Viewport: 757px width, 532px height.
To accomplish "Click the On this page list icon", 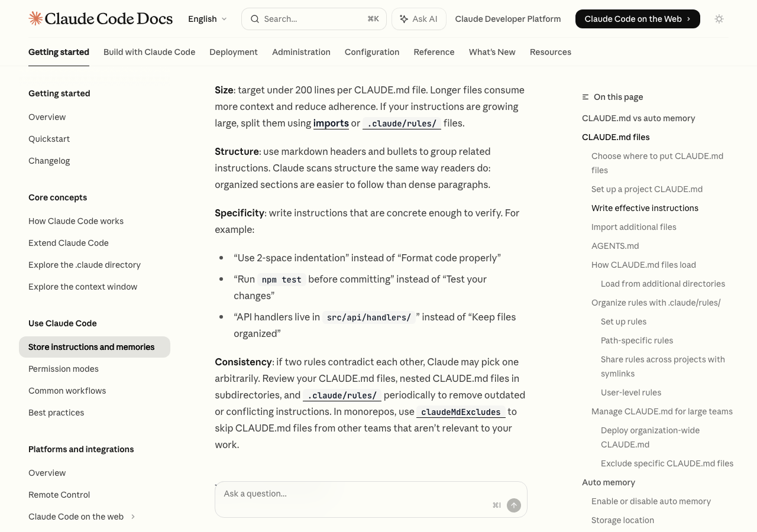I will (585, 97).
